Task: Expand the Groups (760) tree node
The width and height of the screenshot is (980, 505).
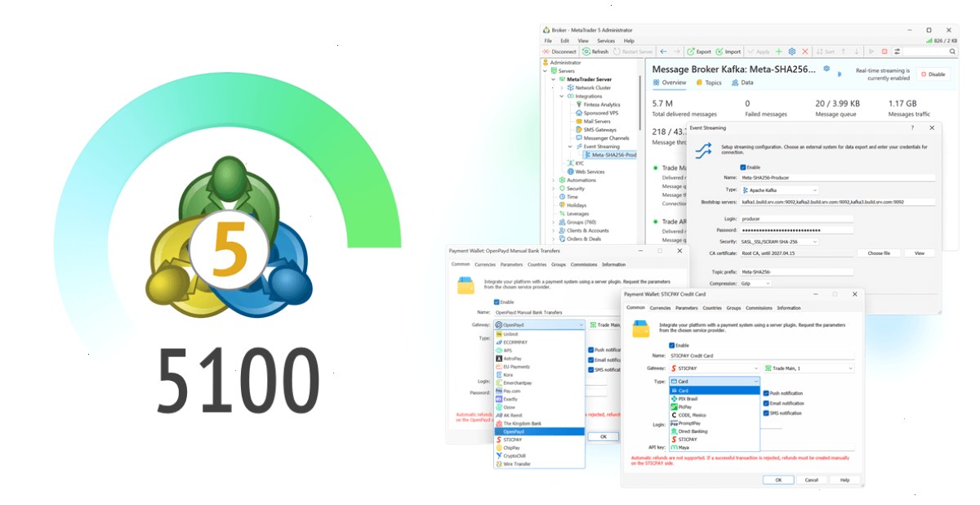Action: (553, 222)
